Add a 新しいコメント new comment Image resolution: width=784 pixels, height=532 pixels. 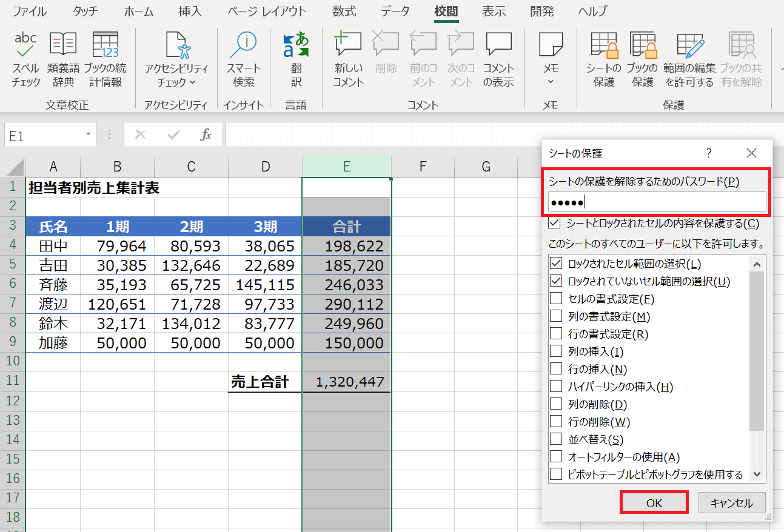[x=348, y=59]
